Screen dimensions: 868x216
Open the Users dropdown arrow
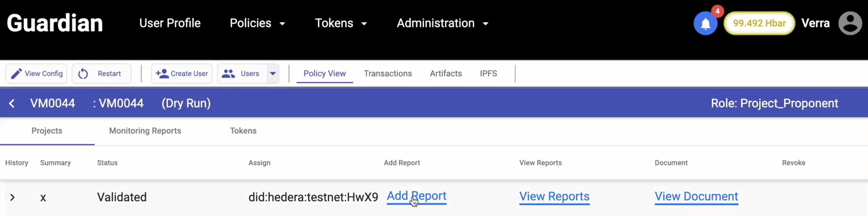coord(273,73)
